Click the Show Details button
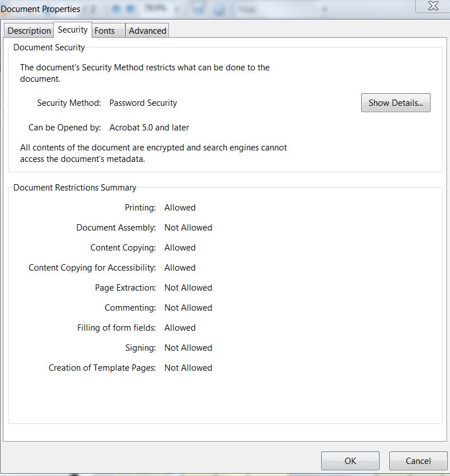The image size is (450, 476). [x=396, y=103]
